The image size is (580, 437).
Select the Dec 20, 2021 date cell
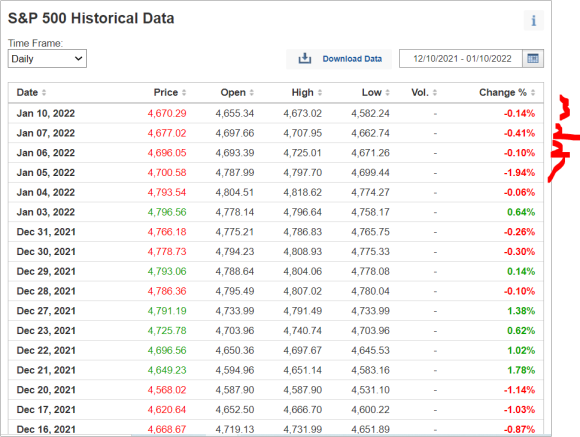click(46, 390)
